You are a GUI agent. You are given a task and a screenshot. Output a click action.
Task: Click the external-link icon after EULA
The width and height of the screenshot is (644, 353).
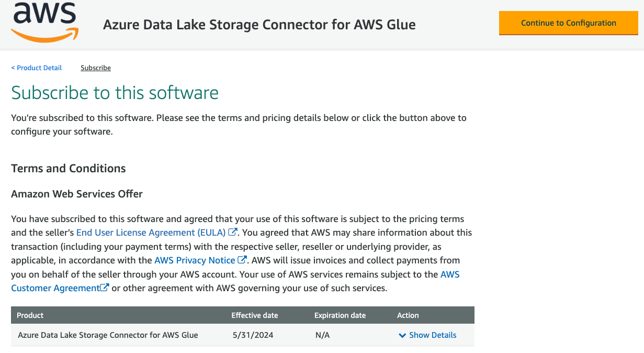coord(233,232)
